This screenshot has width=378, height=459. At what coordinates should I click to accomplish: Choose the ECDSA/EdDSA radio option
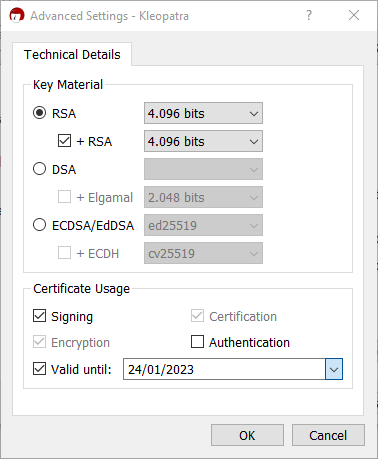(x=39, y=225)
